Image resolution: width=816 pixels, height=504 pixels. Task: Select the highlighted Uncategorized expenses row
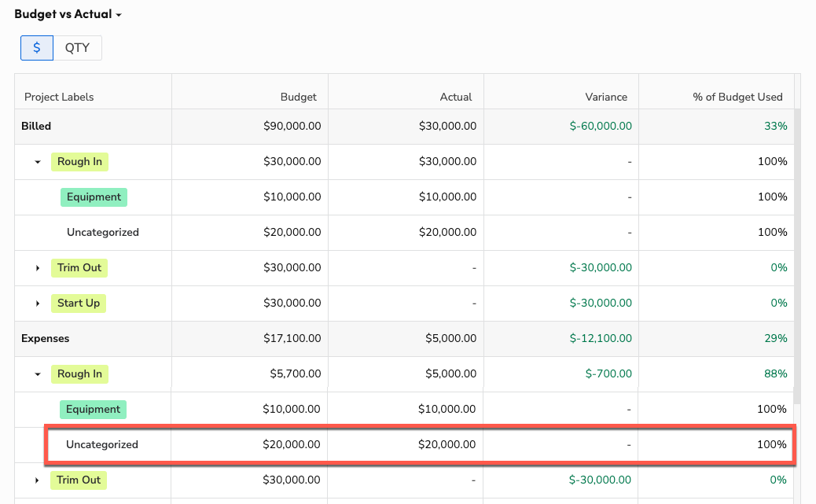[420, 445]
